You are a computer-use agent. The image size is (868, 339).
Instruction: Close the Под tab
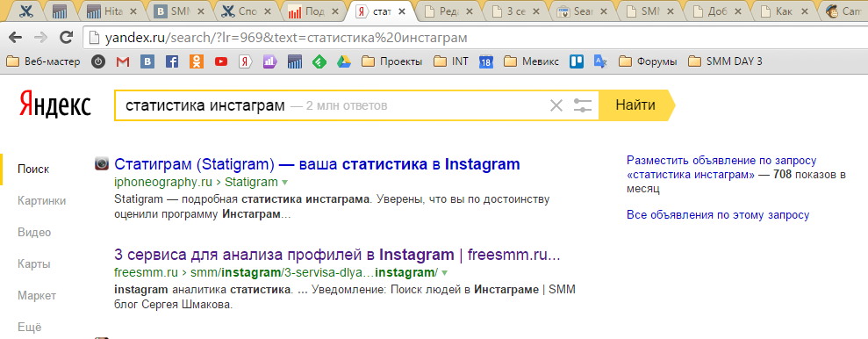point(334,11)
